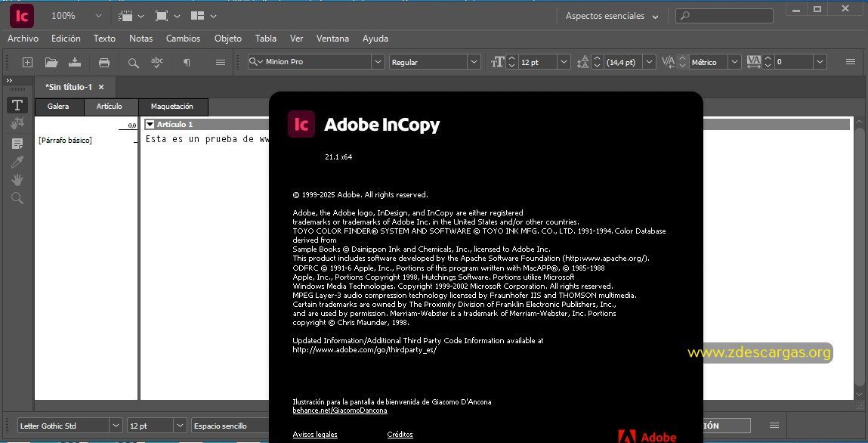Open the Objeto menu
The image size is (868, 443).
[228, 39]
